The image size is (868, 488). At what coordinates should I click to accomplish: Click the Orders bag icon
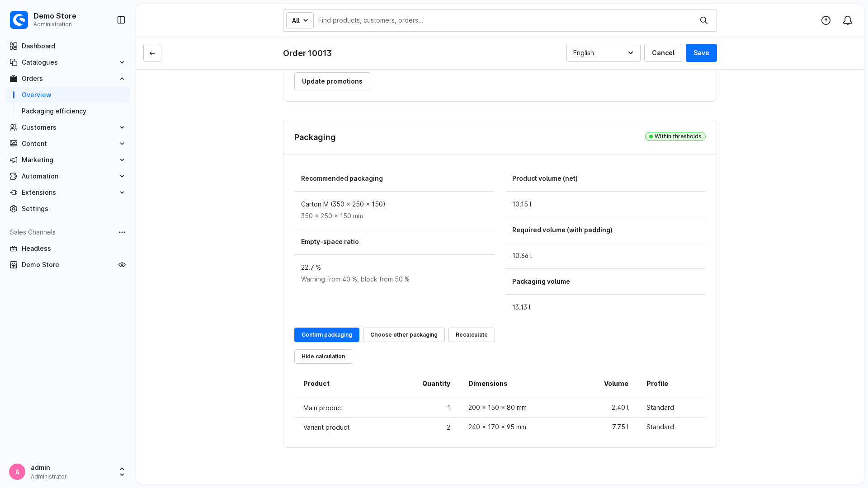(x=14, y=79)
